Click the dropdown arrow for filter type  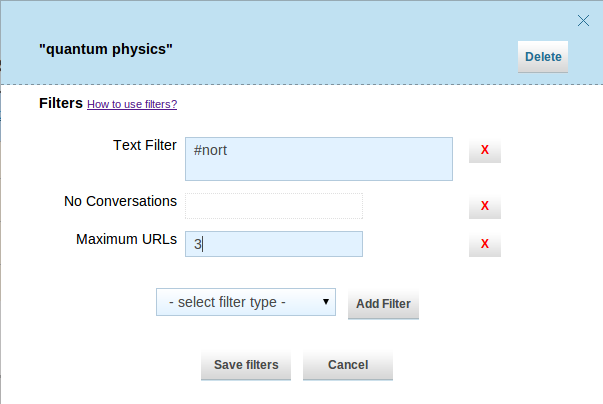[x=326, y=302]
